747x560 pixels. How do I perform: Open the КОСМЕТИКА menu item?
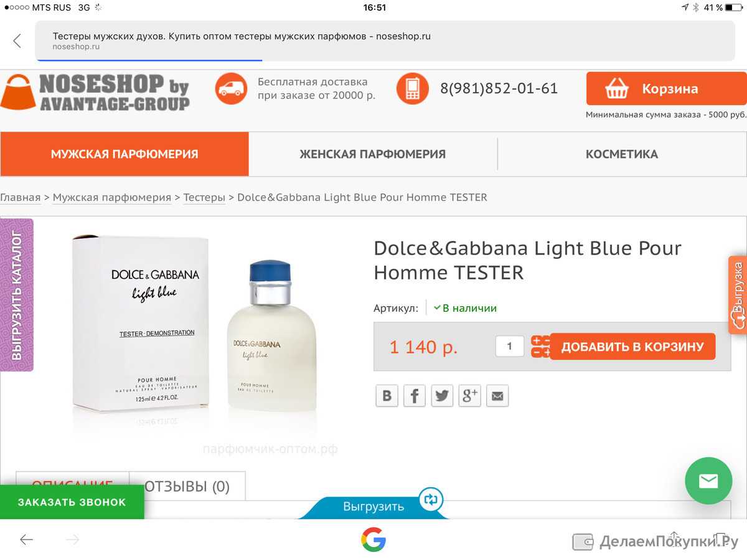click(x=622, y=154)
